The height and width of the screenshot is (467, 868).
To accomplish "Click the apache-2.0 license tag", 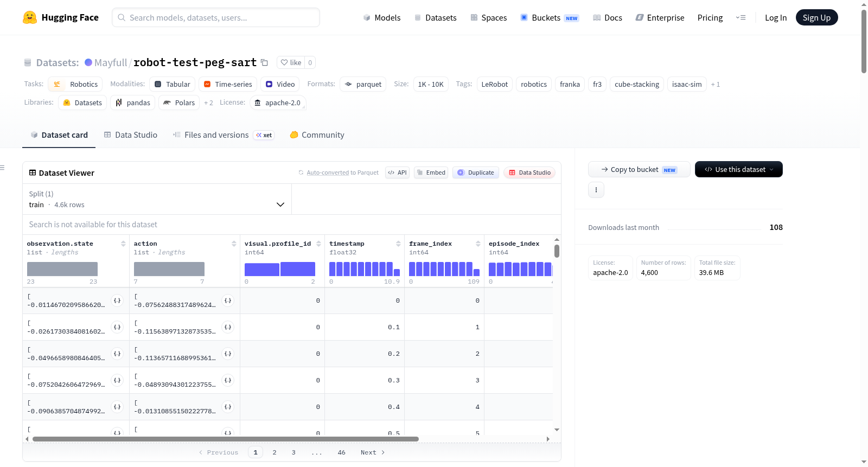I will pyautogui.click(x=278, y=103).
